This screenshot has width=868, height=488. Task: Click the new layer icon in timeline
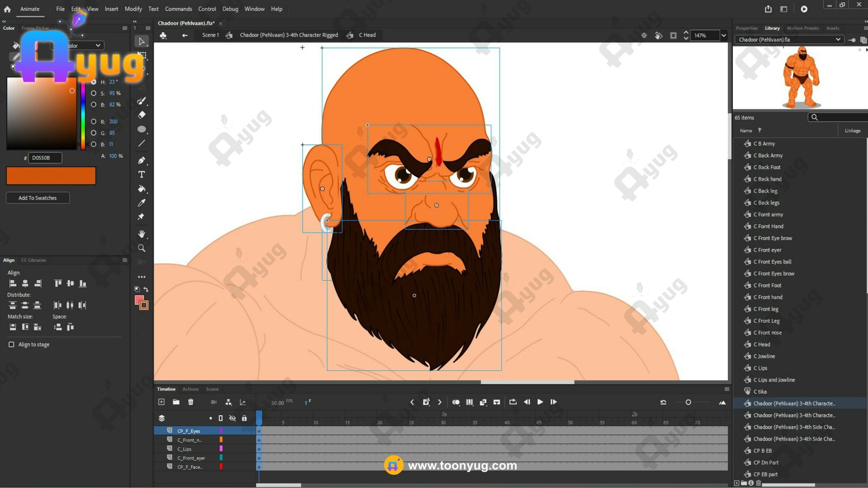(161, 402)
